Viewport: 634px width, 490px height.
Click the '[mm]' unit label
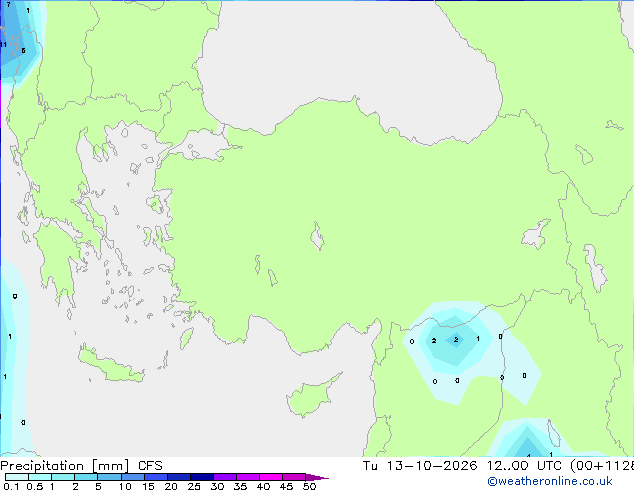(111, 466)
